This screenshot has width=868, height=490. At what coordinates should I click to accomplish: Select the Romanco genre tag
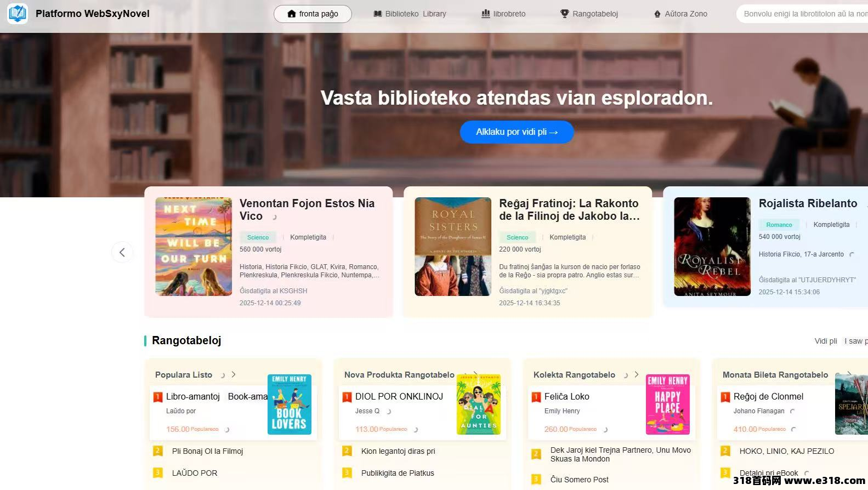779,225
